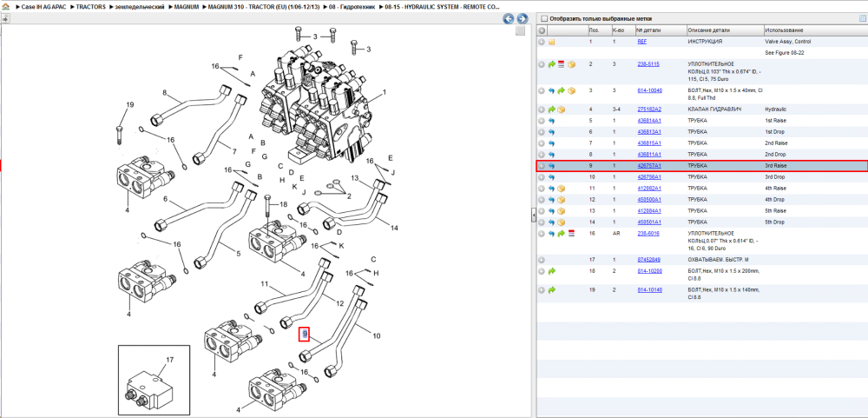Toggle selection circle for position 17 row

click(x=542, y=260)
